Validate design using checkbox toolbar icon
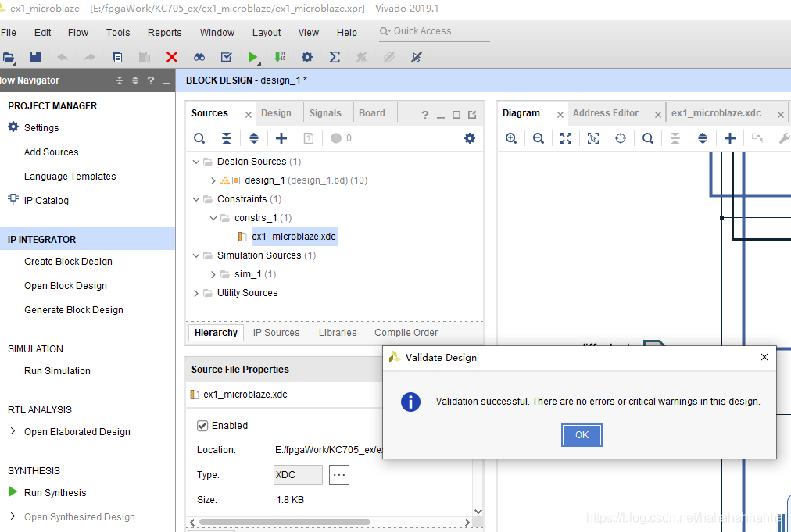791x532 pixels. (227, 57)
